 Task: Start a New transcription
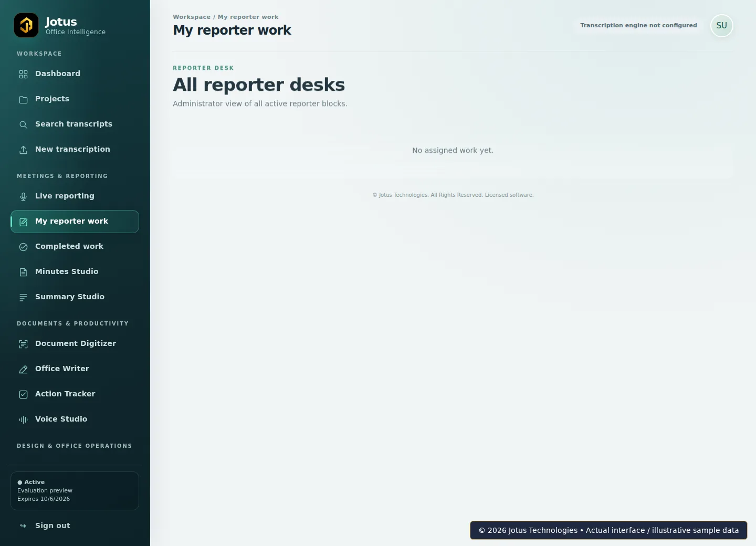75,150
